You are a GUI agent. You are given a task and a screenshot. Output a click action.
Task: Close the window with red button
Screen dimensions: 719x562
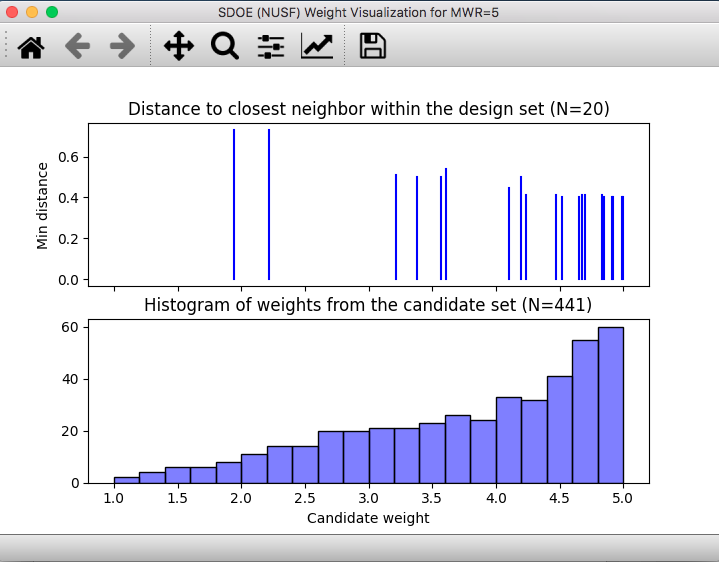[12, 12]
